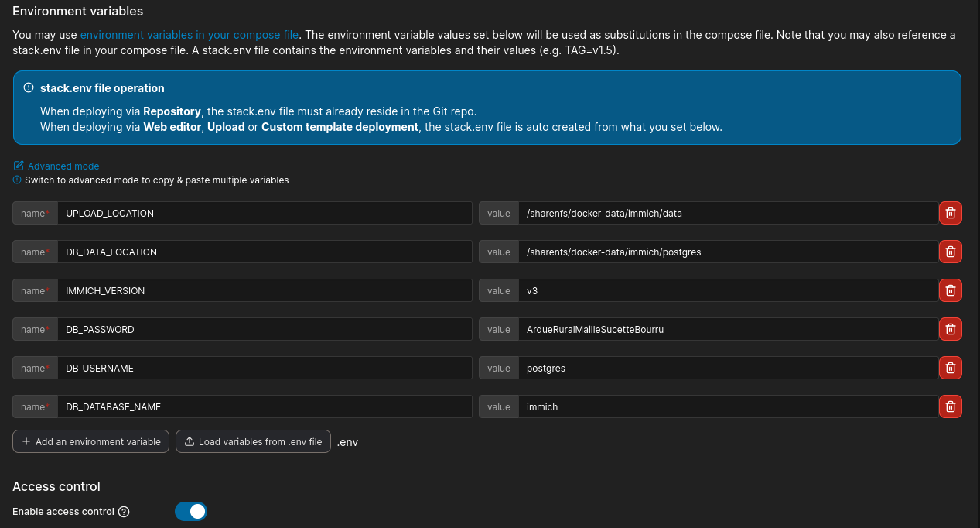Edit the IMMICH_VERSION name field
The image size is (980, 528).
[x=265, y=290]
